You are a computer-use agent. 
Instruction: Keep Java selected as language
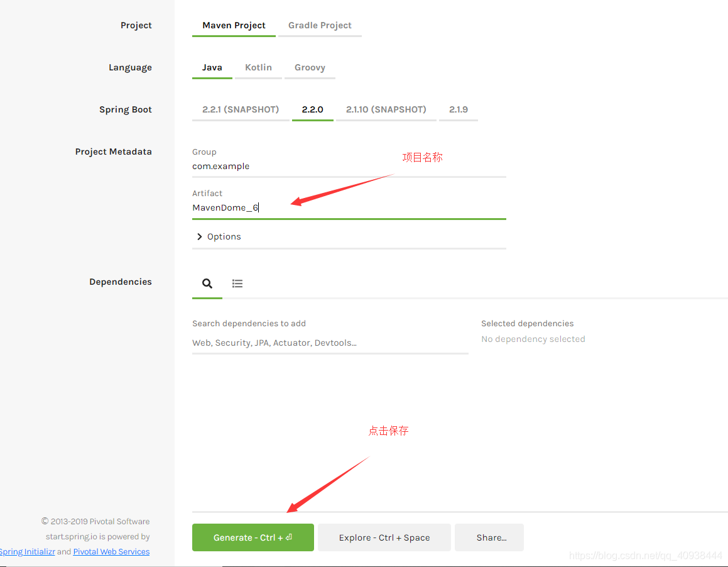212,67
